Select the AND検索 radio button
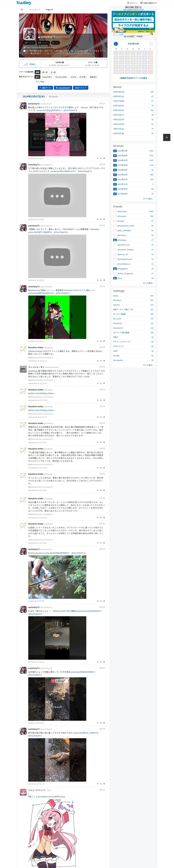 (125, 37)
